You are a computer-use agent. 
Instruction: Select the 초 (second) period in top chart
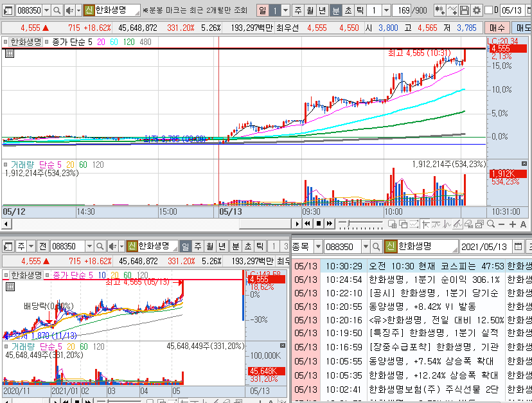(x=348, y=10)
